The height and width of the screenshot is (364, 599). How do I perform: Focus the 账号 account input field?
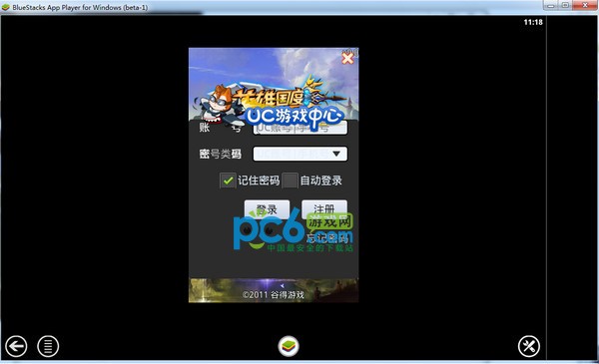(x=300, y=128)
